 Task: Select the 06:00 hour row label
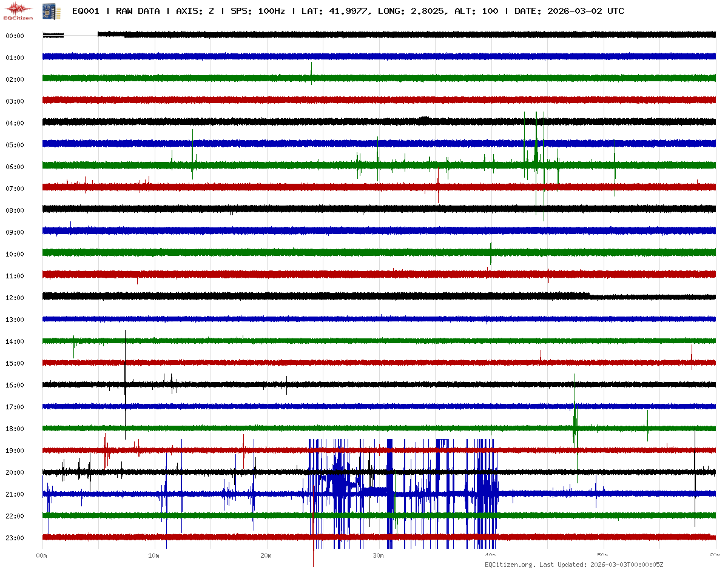(15, 167)
